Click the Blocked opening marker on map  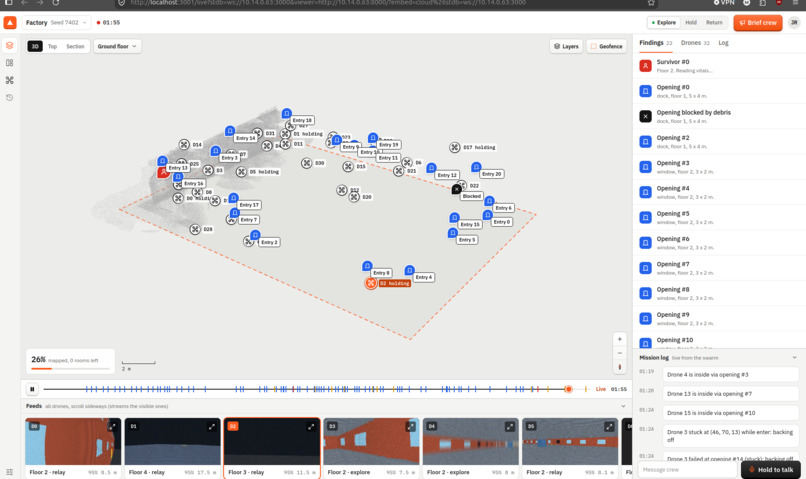coord(456,190)
